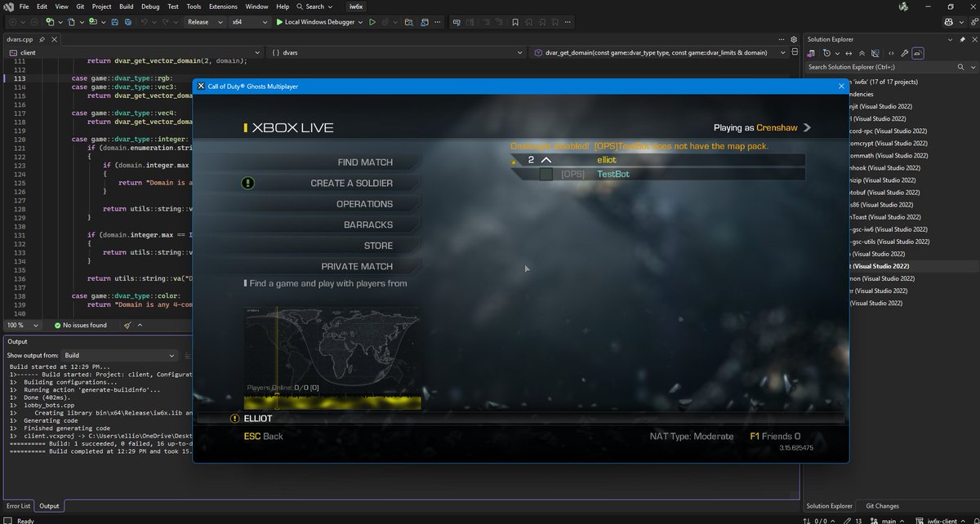Image resolution: width=980 pixels, height=524 pixels.
Task: Open the dvars namespace scope dropdown
Action: coord(397,52)
